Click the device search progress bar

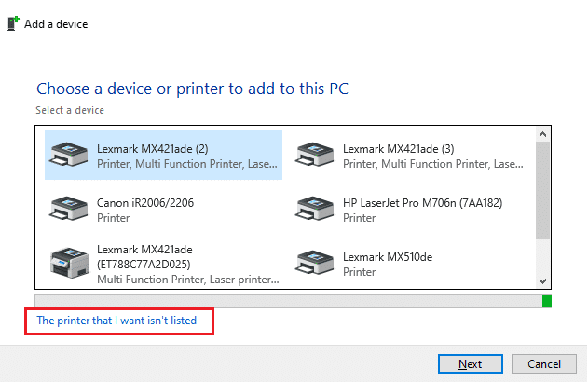tap(289, 301)
